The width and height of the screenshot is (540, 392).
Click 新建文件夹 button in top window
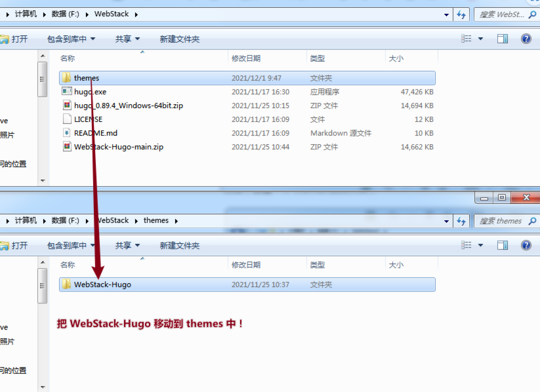click(179, 39)
